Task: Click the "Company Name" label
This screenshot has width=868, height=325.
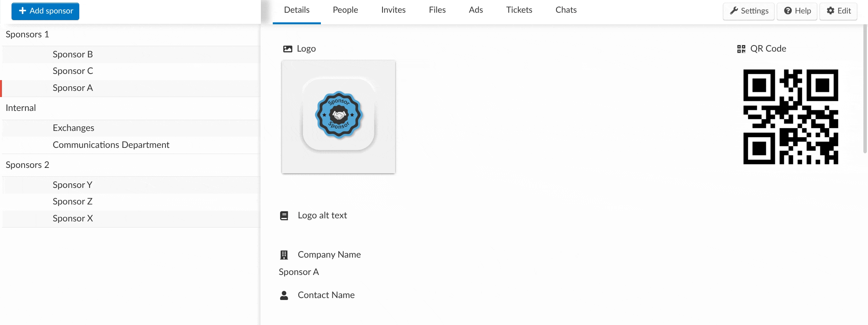Action: [329, 255]
